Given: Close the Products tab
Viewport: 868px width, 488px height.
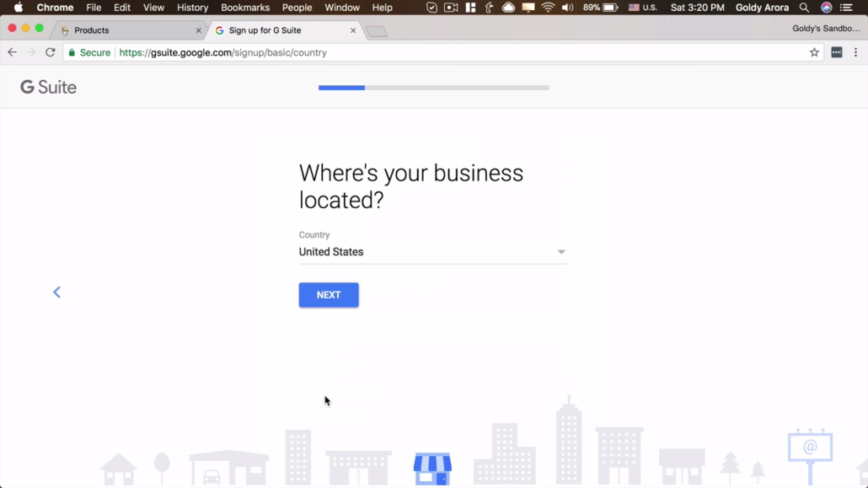Looking at the screenshot, I should coord(198,30).
